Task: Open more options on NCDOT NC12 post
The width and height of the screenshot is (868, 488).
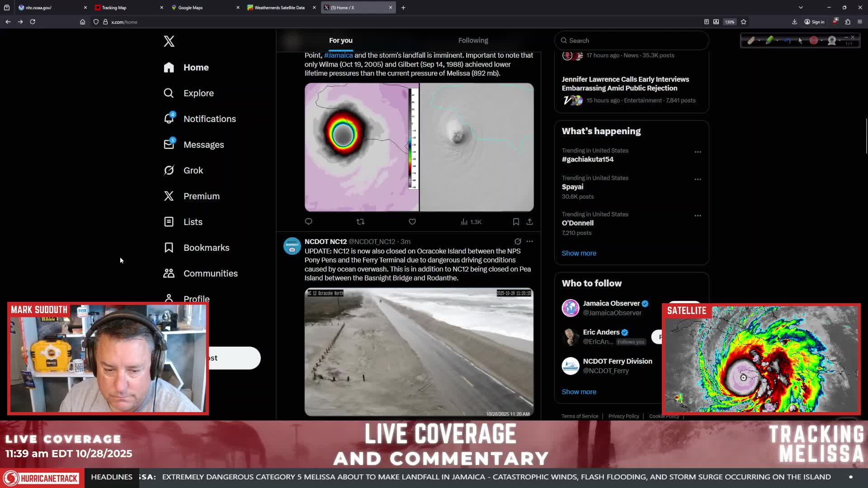Action: [x=529, y=241]
